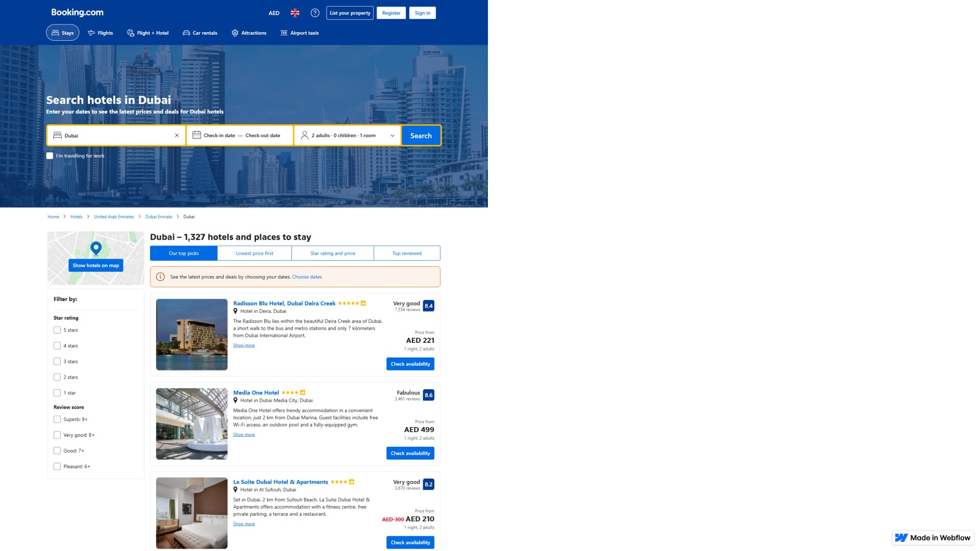Click Media One preferred partner thumbs-up badge

point(303,393)
